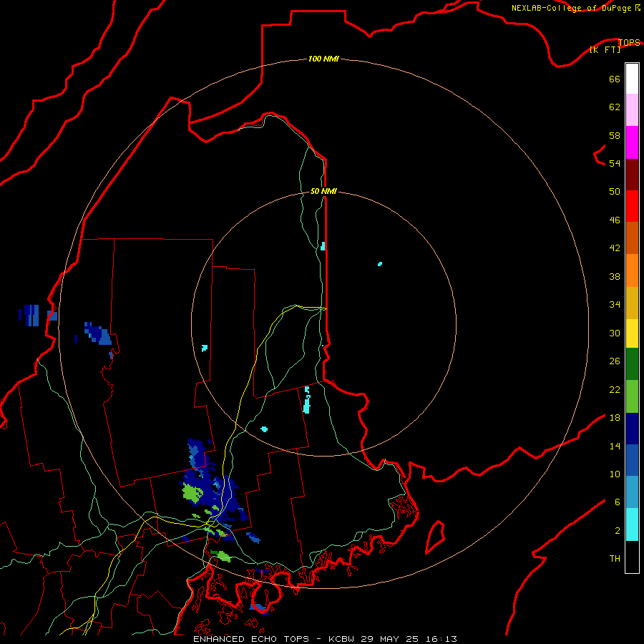The width and height of the screenshot is (644, 644).
Task: Select the bright red legend swatch
Action: pyautogui.click(x=632, y=206)
